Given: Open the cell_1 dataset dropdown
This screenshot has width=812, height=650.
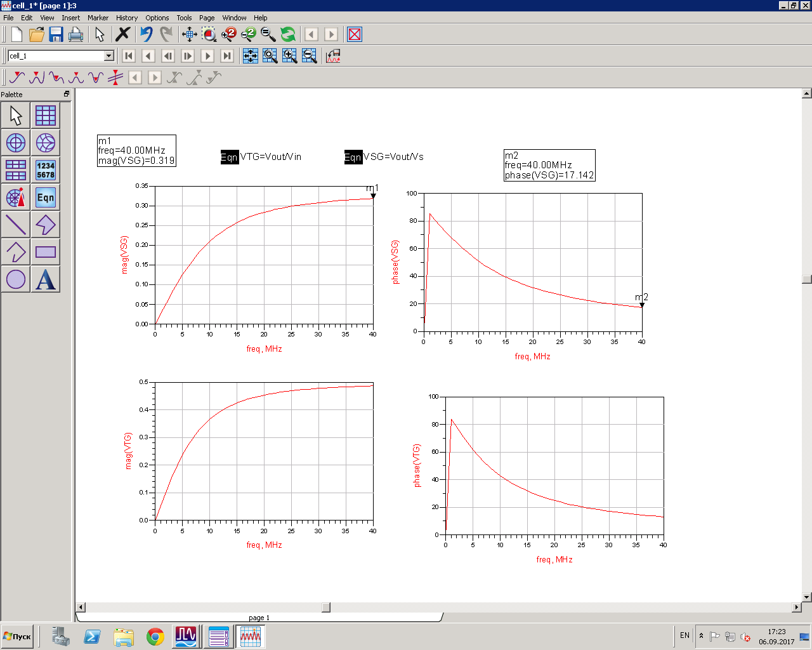Looking at the screenshot, I should pyautogui.click(x=108, y=56).
